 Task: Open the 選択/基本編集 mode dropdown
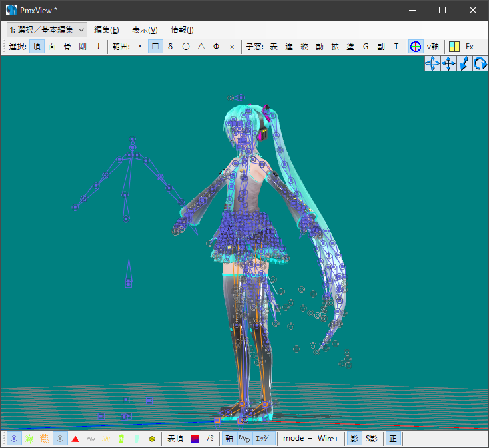coord(47,30)
